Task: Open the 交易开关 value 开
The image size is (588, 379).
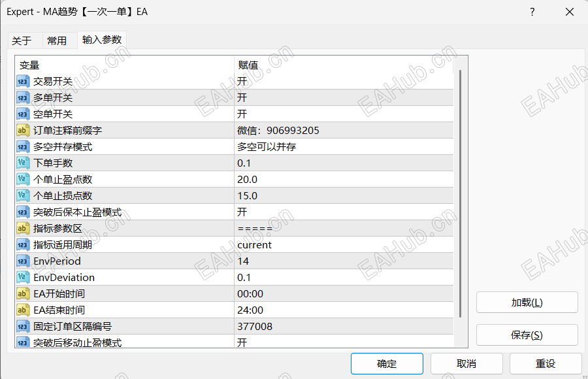Action: tap(344, 82)
